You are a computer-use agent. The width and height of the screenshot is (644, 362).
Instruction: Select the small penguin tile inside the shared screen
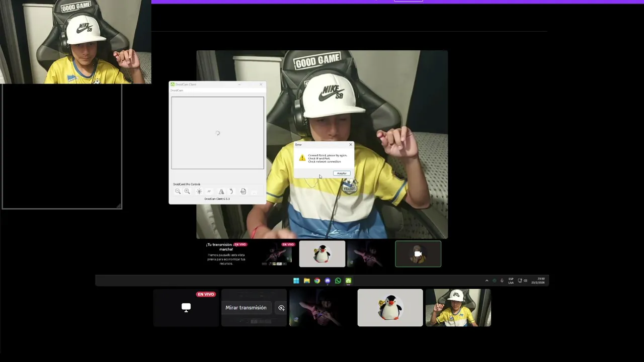pos(322,254)
